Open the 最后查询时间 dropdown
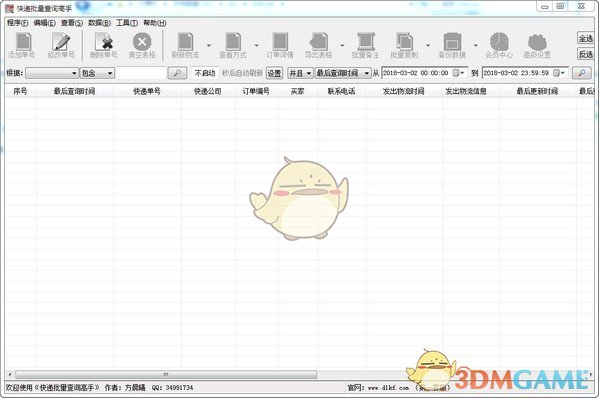This screenshot has height=398, width=599. click(343, 73)
